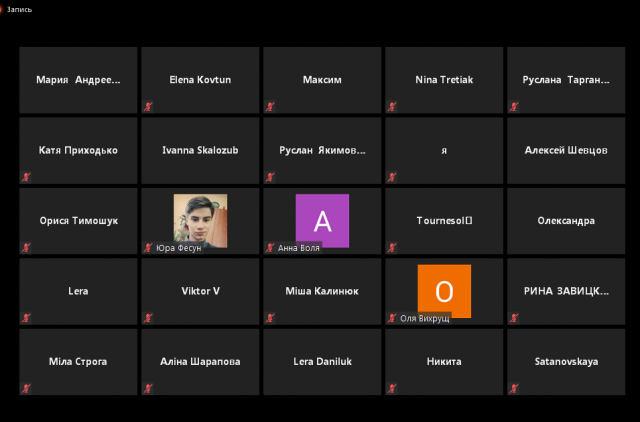Select participant name Аліна Шарапова
Screen dimensions: 640x422
[200, 362]
